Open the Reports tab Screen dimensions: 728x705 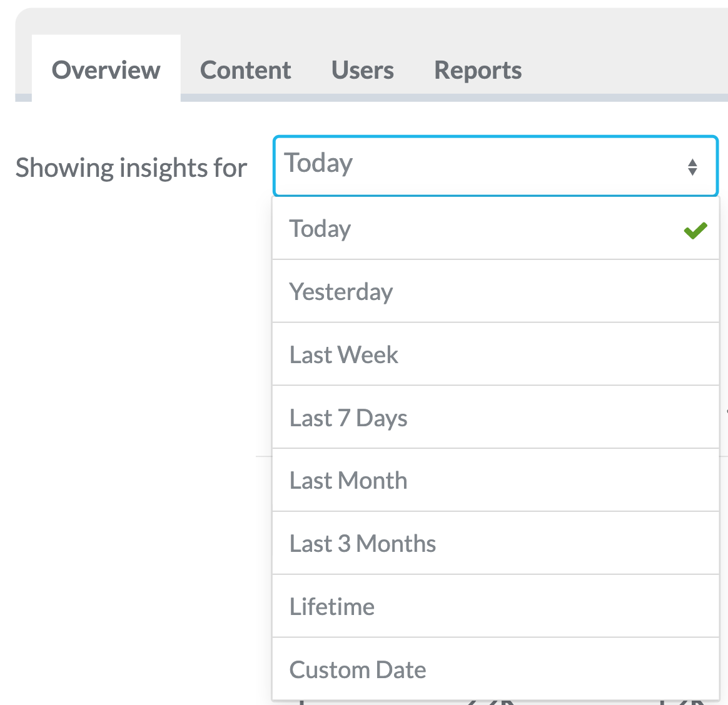(x=478, y=70)
